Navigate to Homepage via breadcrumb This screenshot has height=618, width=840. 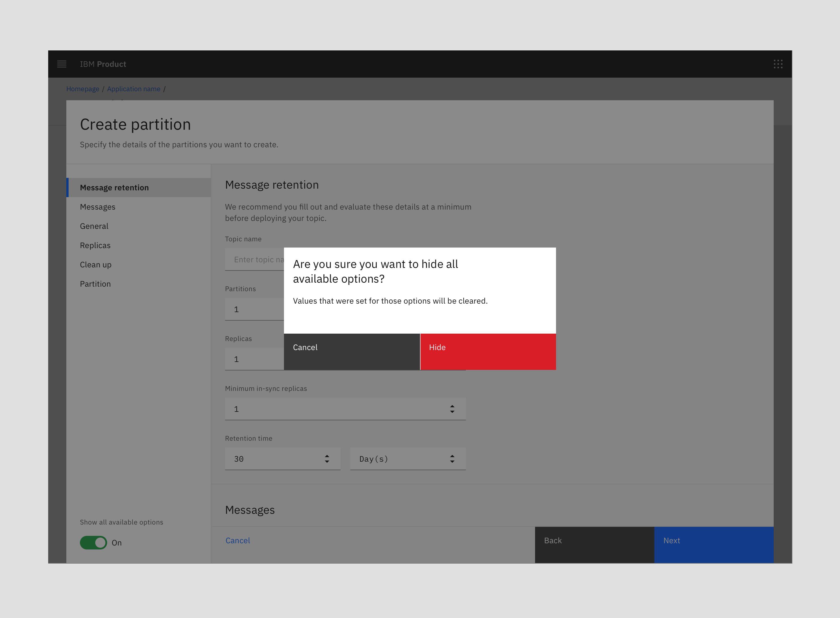coord(83,89)
